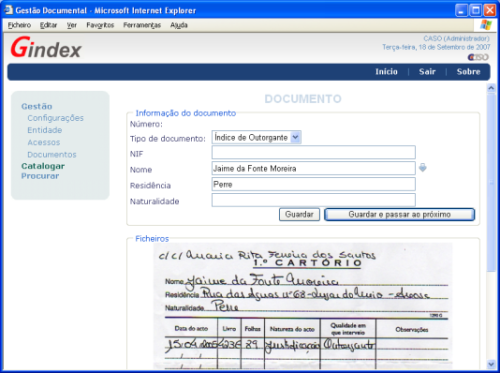Click the Guardar button
The image size is (500, 373).
click(299, 214)
